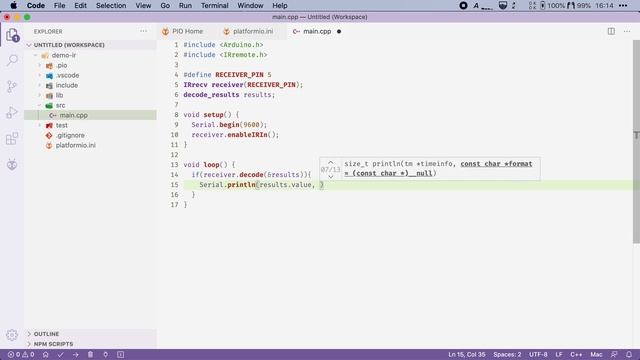Click the PlatformIO Home status bar icon
The height and width of the screenshot is (360, 640).
coord(45,355)
